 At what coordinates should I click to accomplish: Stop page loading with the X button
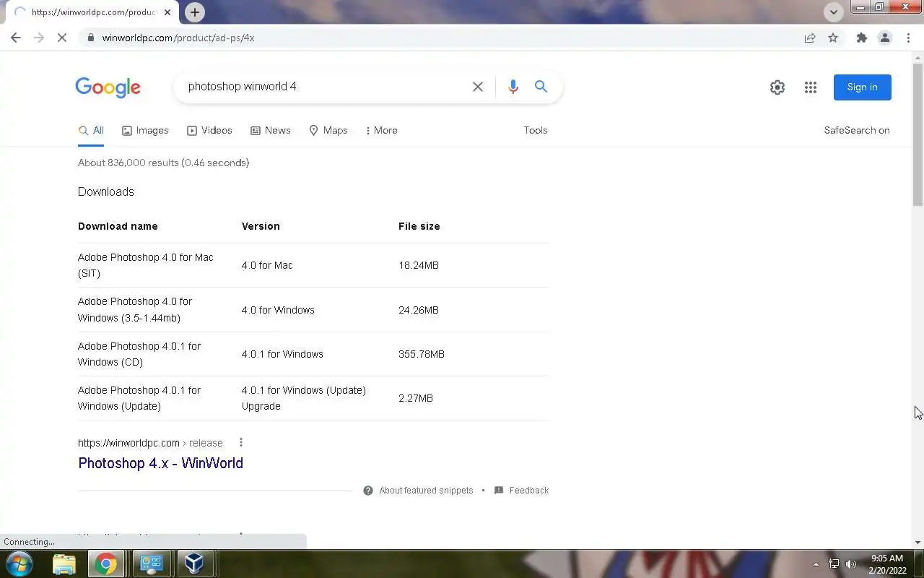click(62, 38)
